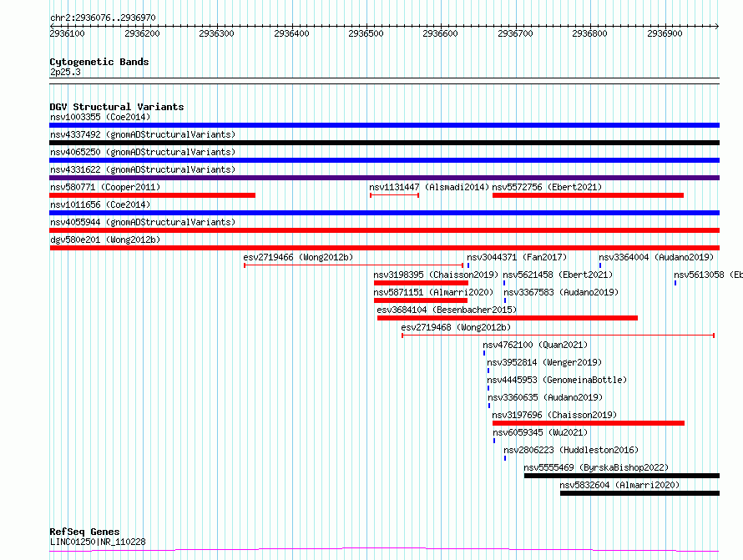Open nsv5871151 (Almarri2020) label
The height and width of the screenshot is (560, 743).
433,292
